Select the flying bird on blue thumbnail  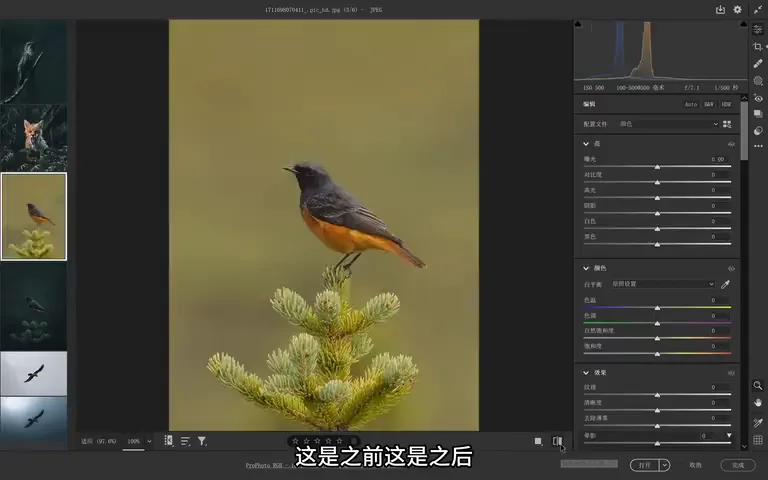pos(33,419)
